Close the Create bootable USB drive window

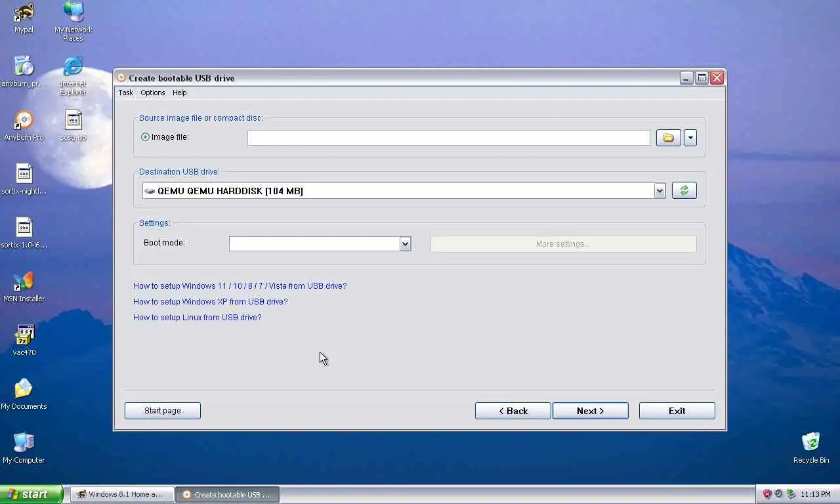click(717, 78)
